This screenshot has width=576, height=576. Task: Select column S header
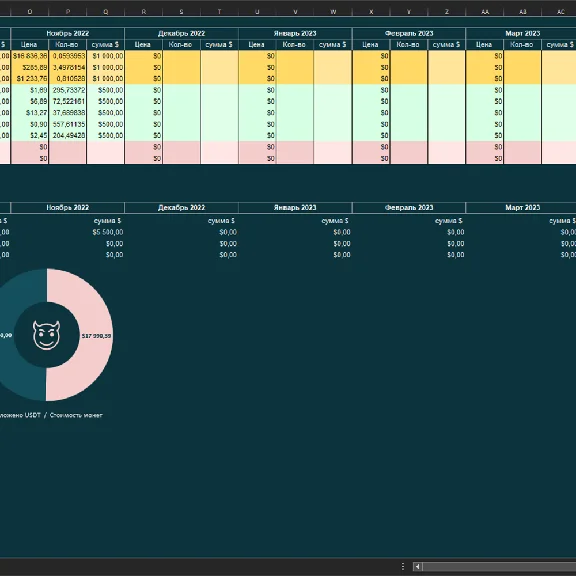(181, 12)
